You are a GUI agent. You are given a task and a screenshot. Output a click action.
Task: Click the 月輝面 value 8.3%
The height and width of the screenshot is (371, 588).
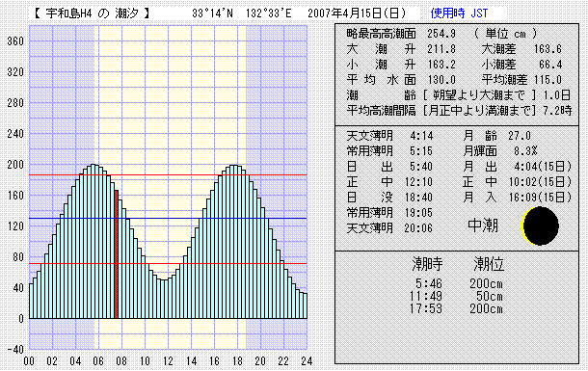click(x=525, y=151)
